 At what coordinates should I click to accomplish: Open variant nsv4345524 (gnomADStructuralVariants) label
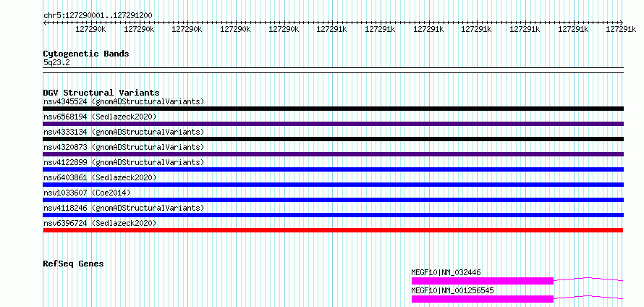point(124,101)
